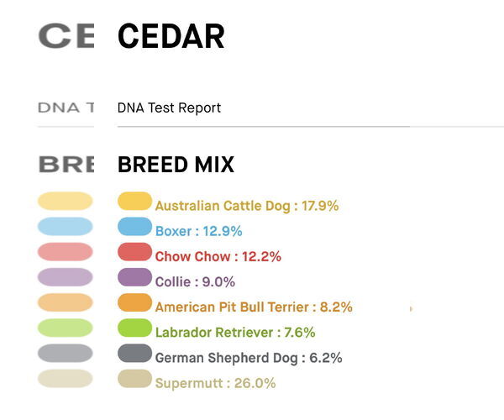Click the yellow Australian Cattle Dog swatch
504x420 pixels.
tap(134, 202)
